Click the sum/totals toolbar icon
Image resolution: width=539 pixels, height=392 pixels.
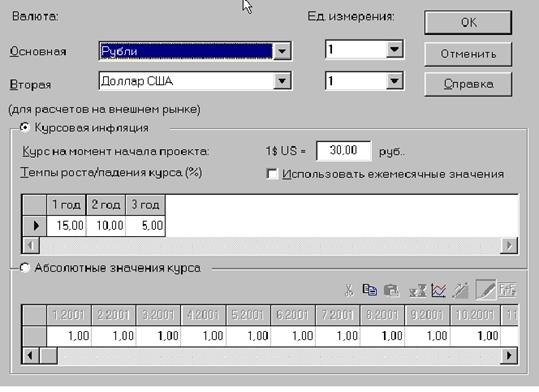pyautogui.click(x=418, y=290)
